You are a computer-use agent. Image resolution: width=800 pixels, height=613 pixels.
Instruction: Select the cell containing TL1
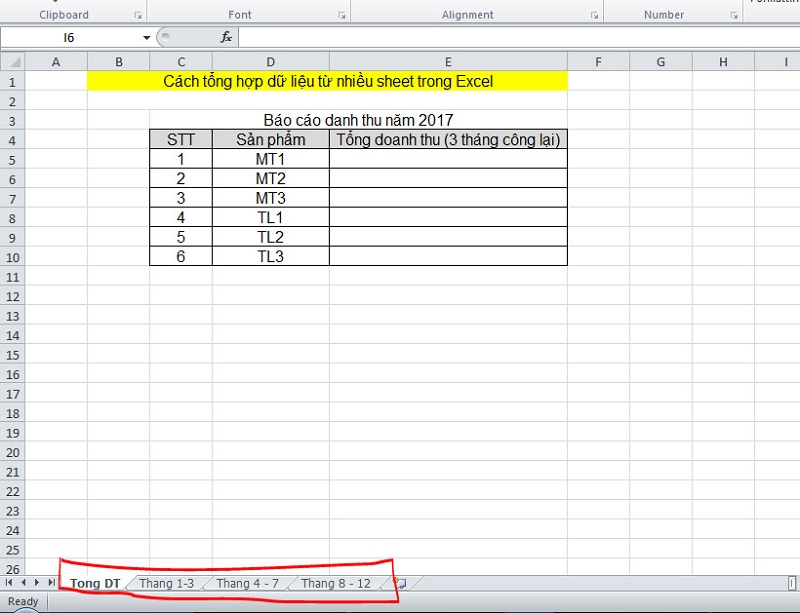[x=270, y=217]
